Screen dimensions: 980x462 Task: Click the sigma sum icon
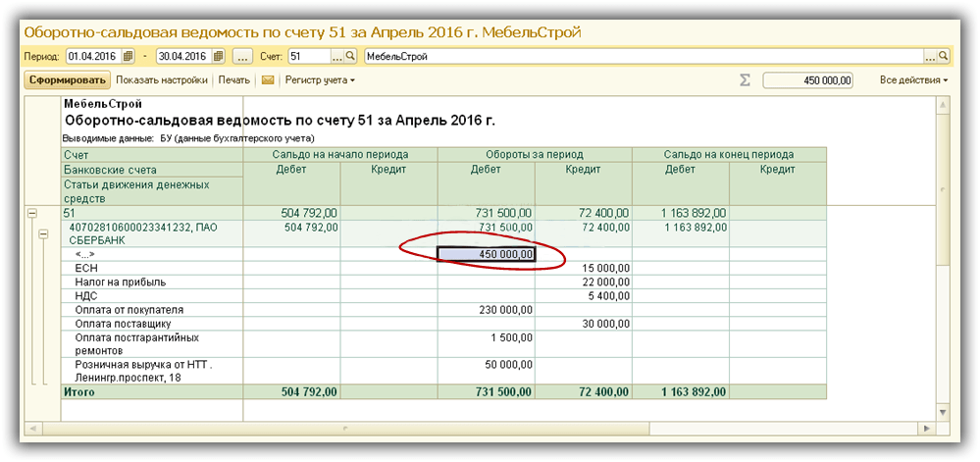point(745,80)
